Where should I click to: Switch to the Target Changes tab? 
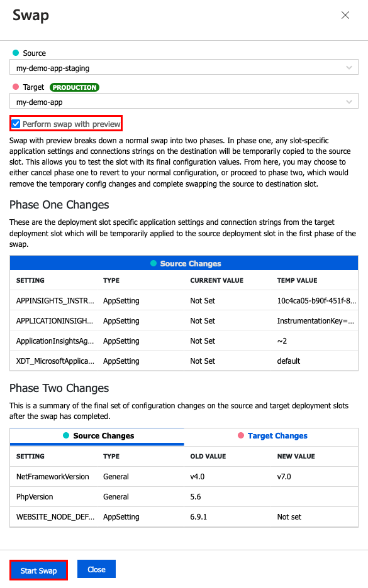271,436
